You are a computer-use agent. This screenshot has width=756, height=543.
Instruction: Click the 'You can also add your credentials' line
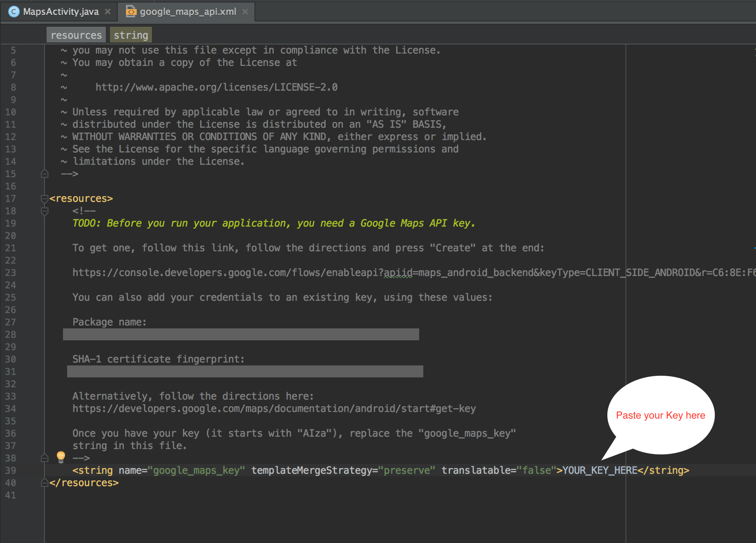[282, 297]
